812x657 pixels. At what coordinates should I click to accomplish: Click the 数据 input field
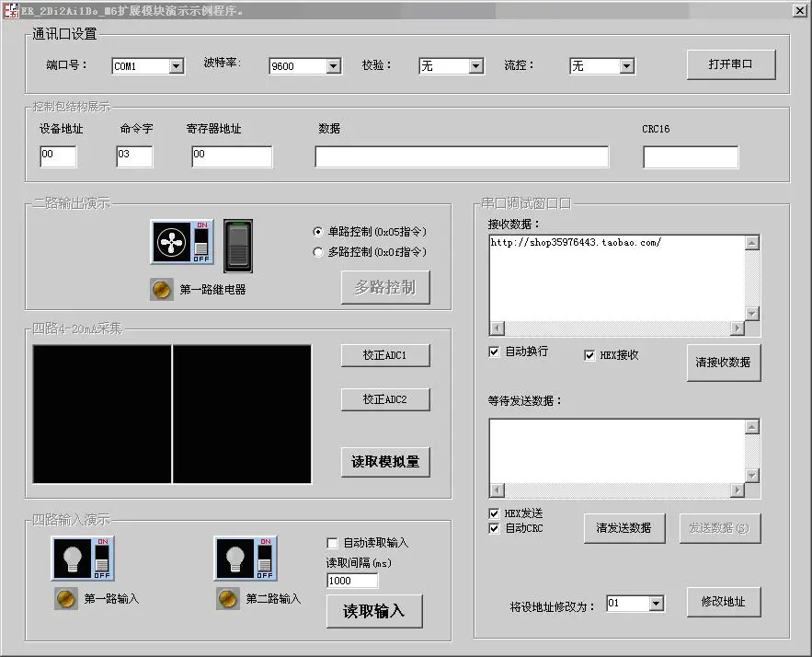click(462, 157)
